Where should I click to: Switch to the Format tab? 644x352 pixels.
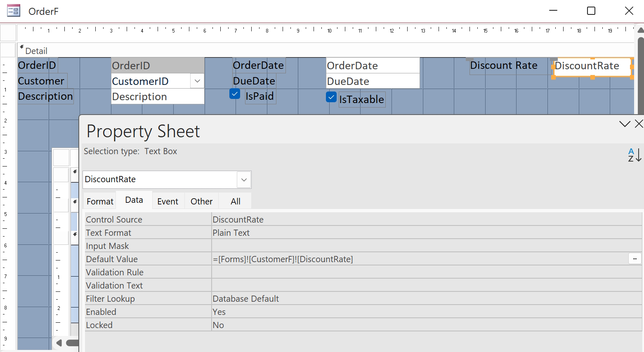[100, 202]
